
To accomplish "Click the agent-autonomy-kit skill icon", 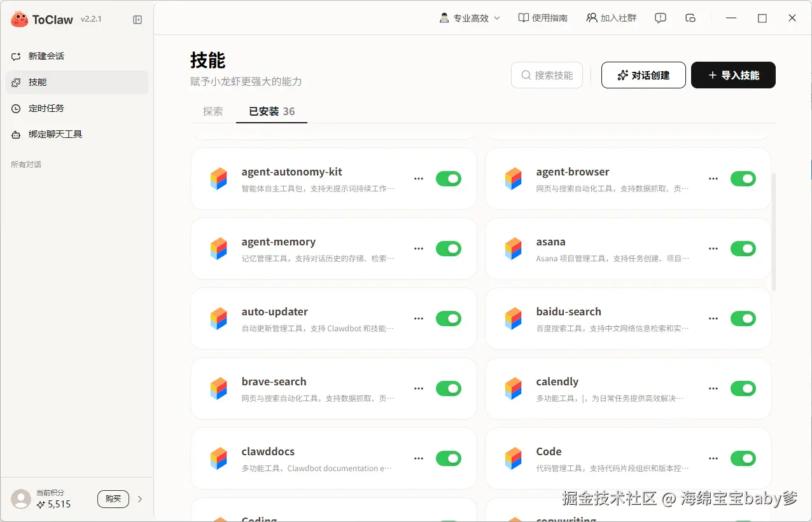I will pyautogui.click(x=219, y=179).
